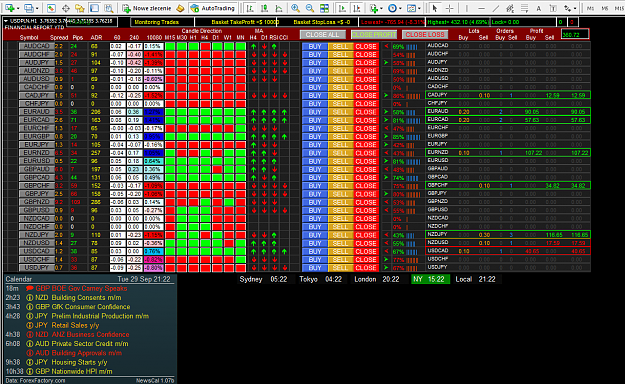Click BUY on the GBPJPY row
The height and width of the screenshot is (384, 625).
point(315,194)
